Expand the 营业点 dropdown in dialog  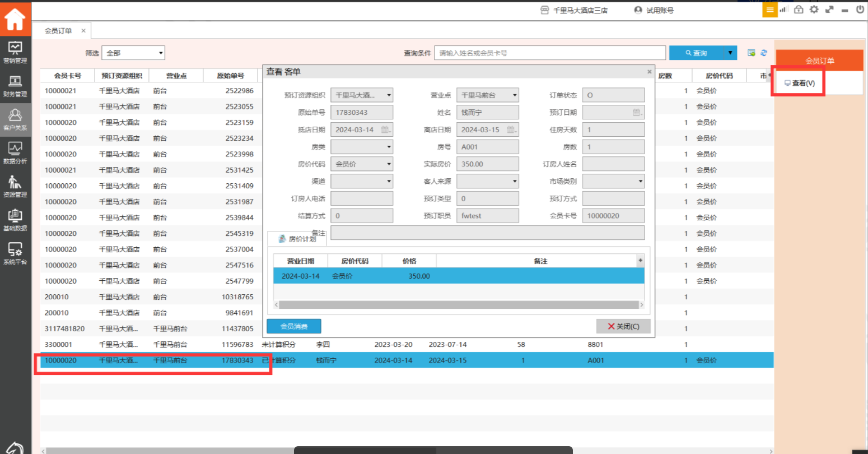point(515,95)
